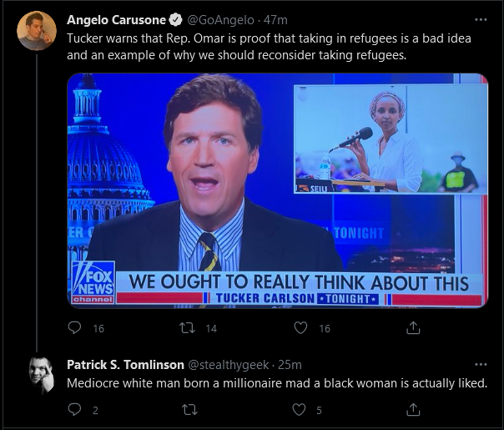Viewport: 504px width, 430px height.
Task: Visit the Angelo Carusone display name link
Action: 116,20
